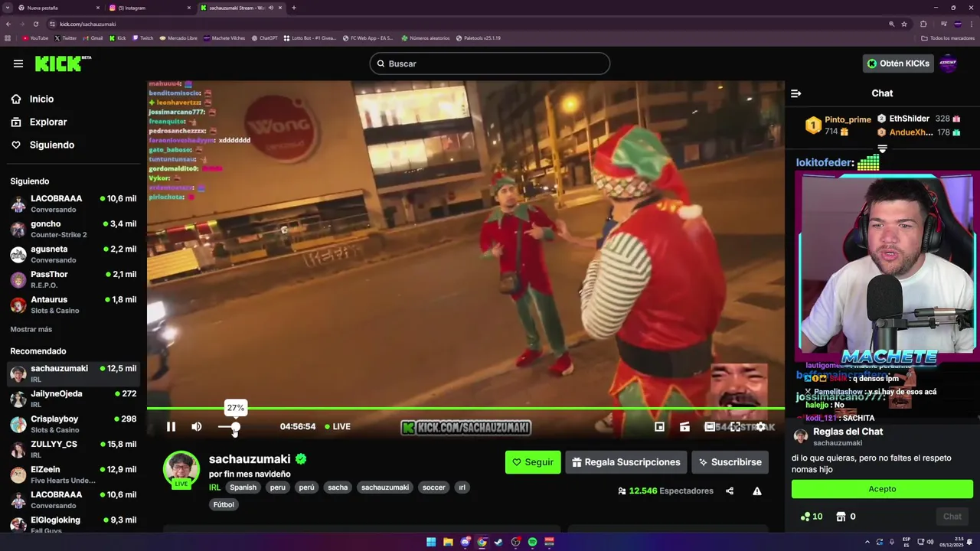The height and width of the screenshot is (551, 980).
Task: Open the YouTube bookmark
Action: [35, 37]
